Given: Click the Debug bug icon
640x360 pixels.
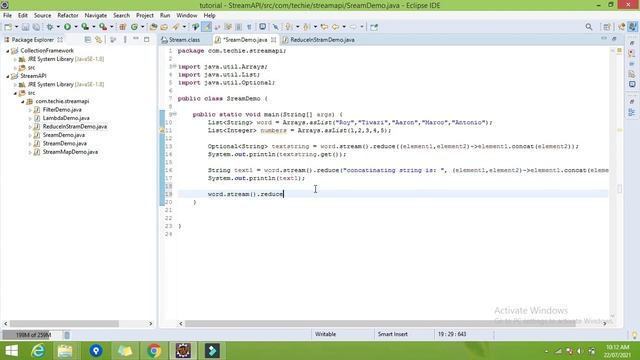Looking at the screenshot, I should pyautogui.click(x=50, y=27).
